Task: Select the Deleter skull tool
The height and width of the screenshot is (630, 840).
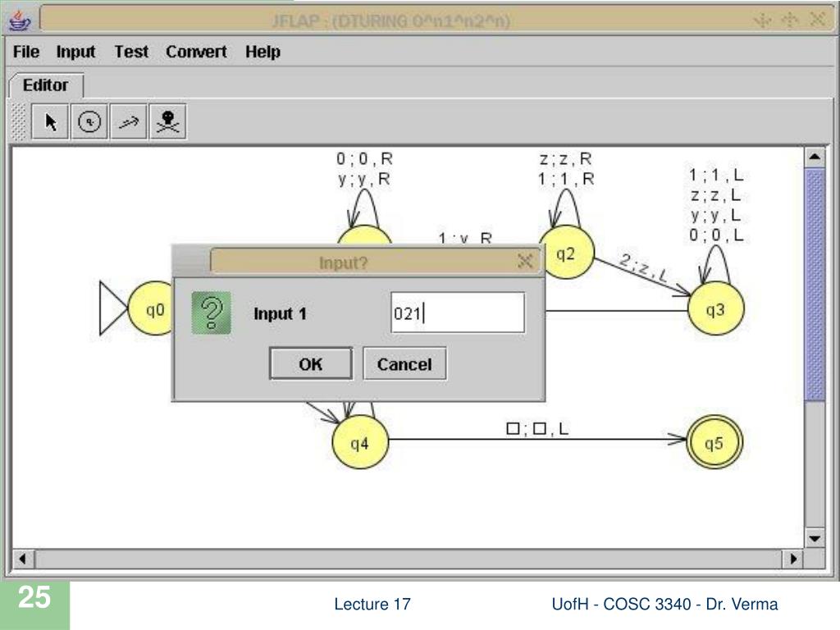Action: click(x=167, y=122)
